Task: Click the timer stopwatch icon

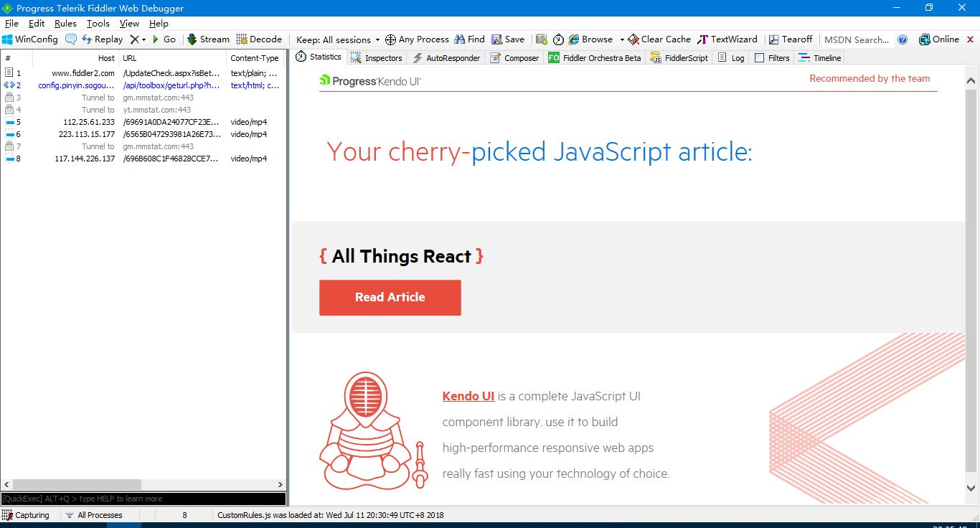Action: point(558,39)
